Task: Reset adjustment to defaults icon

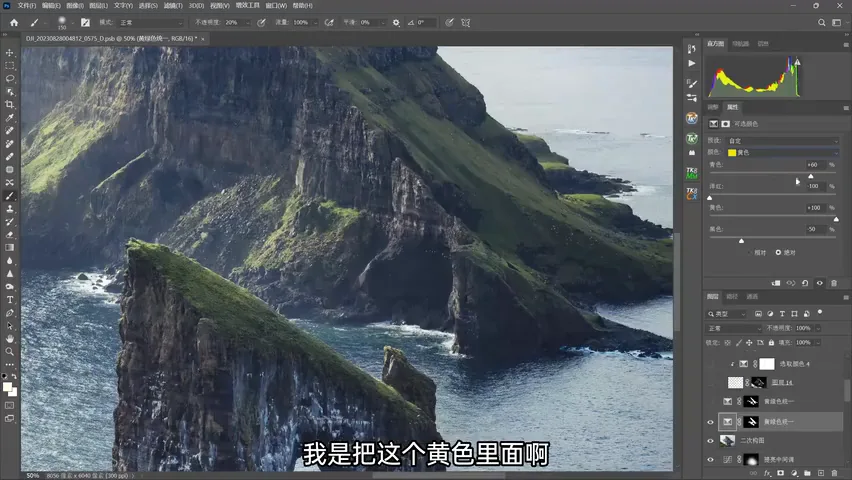Action: (x=805, y=283)
